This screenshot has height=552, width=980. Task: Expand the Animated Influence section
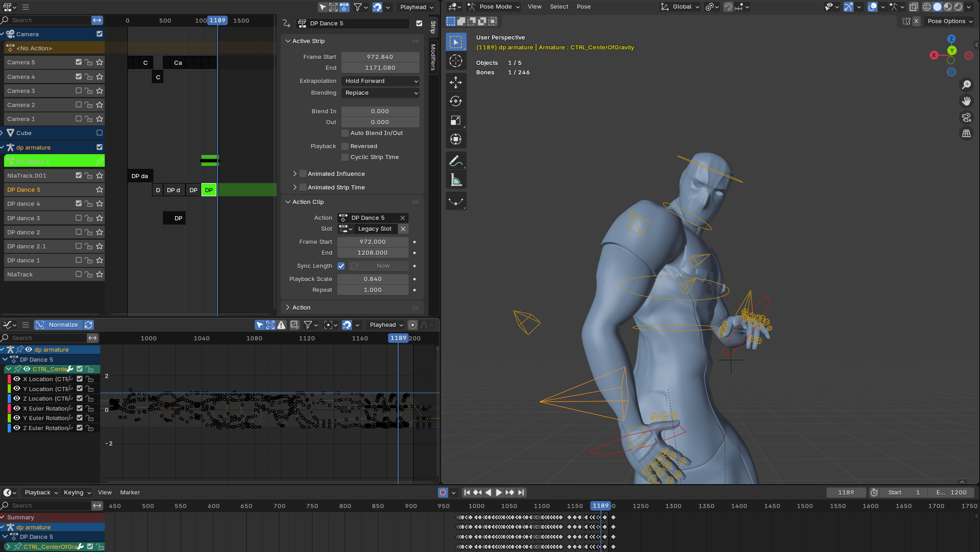(x=295, y=174)
